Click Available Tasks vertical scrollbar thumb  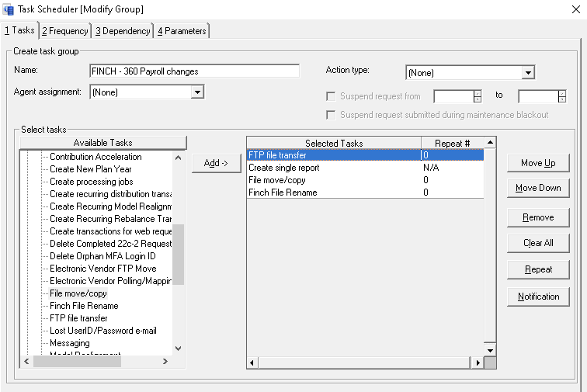click(x=179, y=255)
